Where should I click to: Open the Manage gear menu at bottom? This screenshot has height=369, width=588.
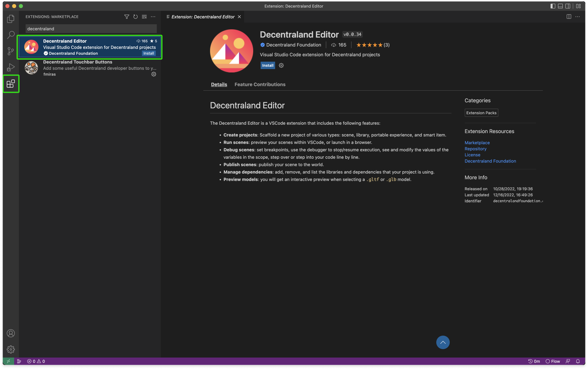tap(11, 349)
